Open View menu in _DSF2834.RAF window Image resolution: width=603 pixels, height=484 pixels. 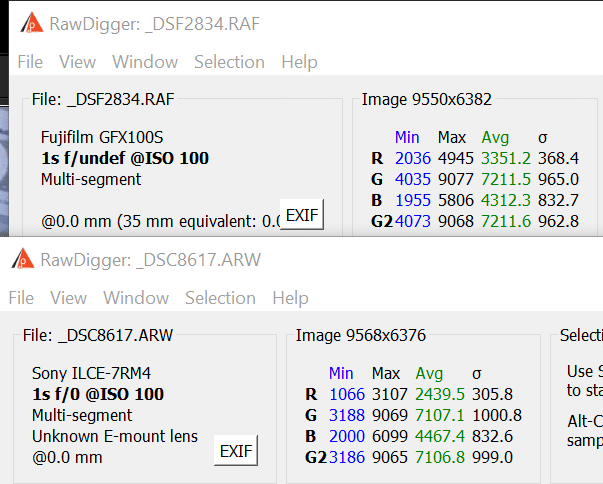coord(77,62)
